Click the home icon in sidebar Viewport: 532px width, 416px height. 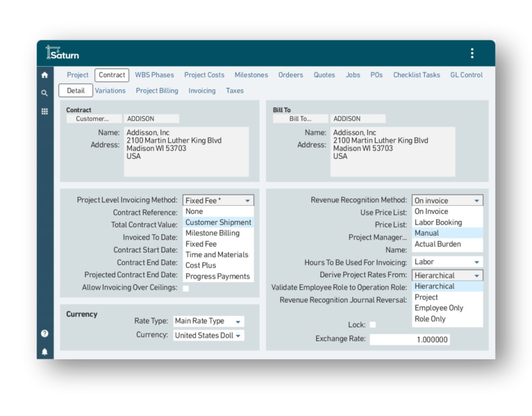click(45, 75)
